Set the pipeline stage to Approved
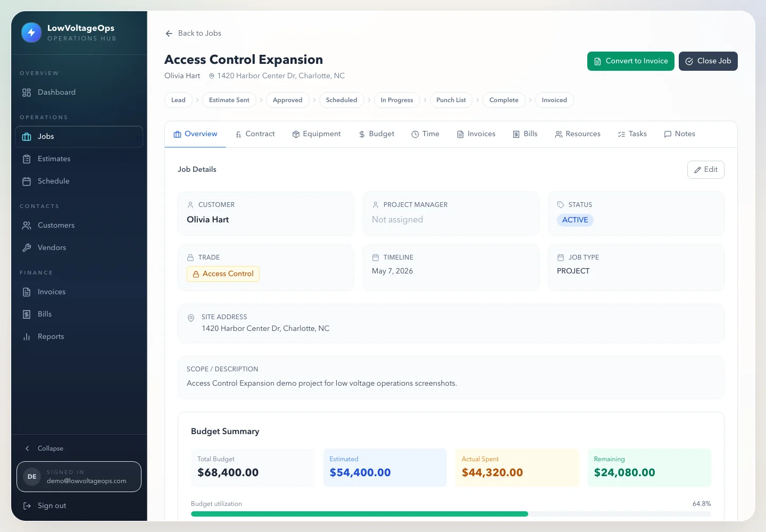The height and width of the screenshot is (532, 766). (287, 100)
